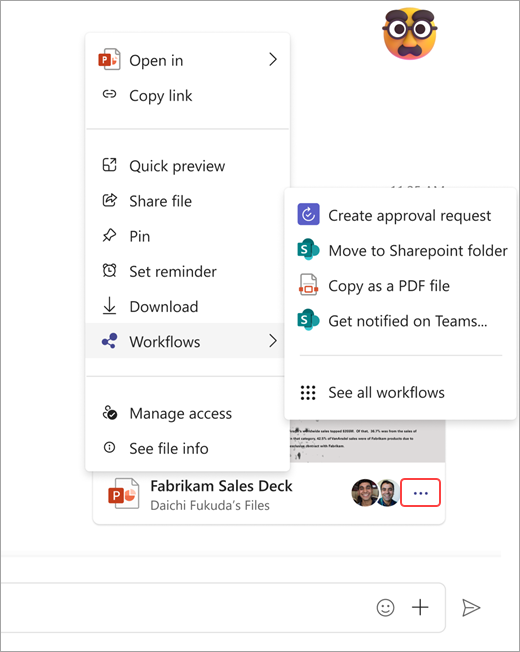Send the message with the paper plane icon
Screen dimensions: 520x652
(471, 608)
